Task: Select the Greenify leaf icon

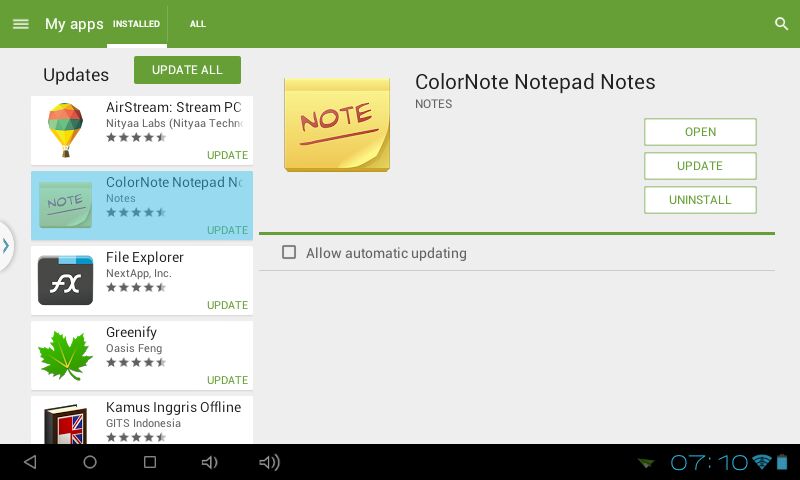Action: coord(65,356)
